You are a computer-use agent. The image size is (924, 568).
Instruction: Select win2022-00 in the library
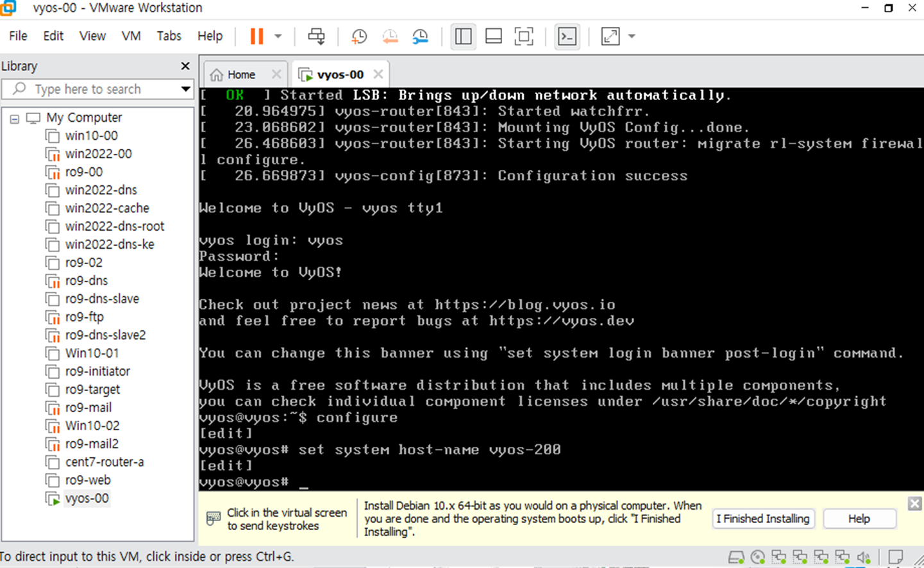tap(98, 154)
